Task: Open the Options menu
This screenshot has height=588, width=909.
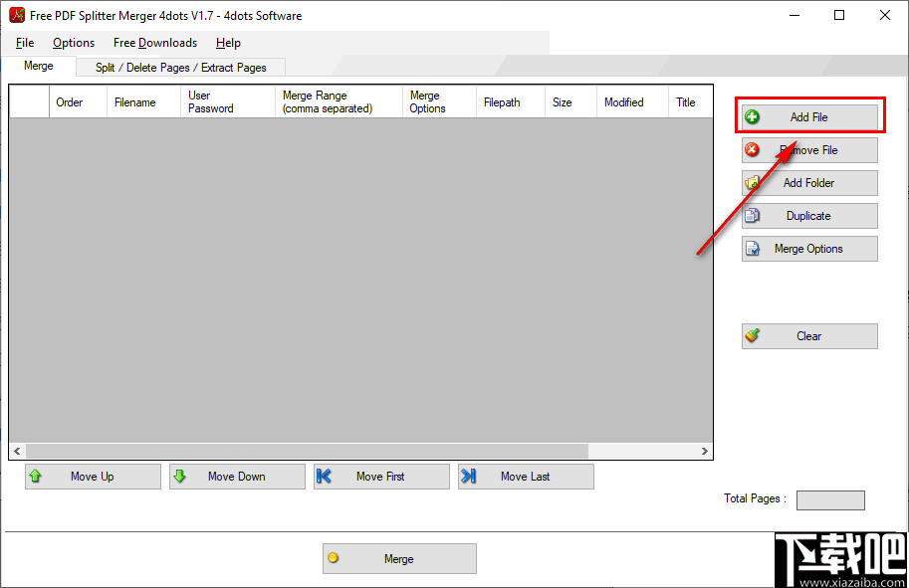Action: click(x=73, y=43)
